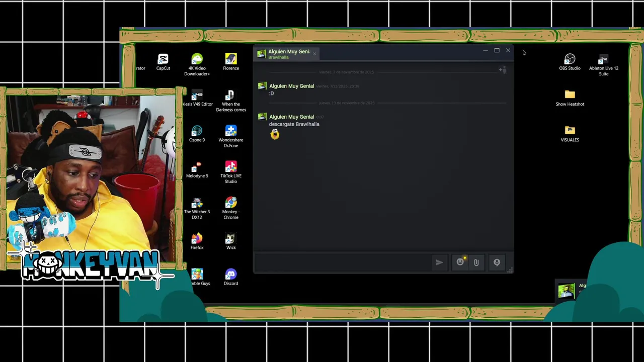Start voice chat with the microphone icon
The image size is (644, 362).
[x=497, y=262]
